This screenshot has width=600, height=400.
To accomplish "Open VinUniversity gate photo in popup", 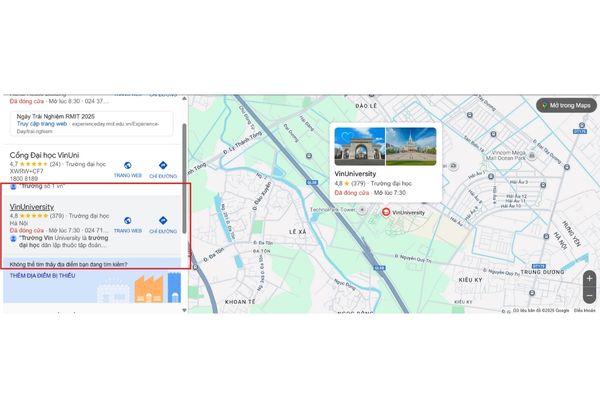I will point(360,146).
